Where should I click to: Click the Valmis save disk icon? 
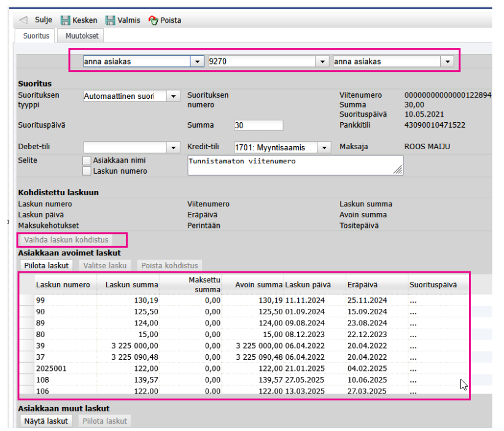pos(110,20)
